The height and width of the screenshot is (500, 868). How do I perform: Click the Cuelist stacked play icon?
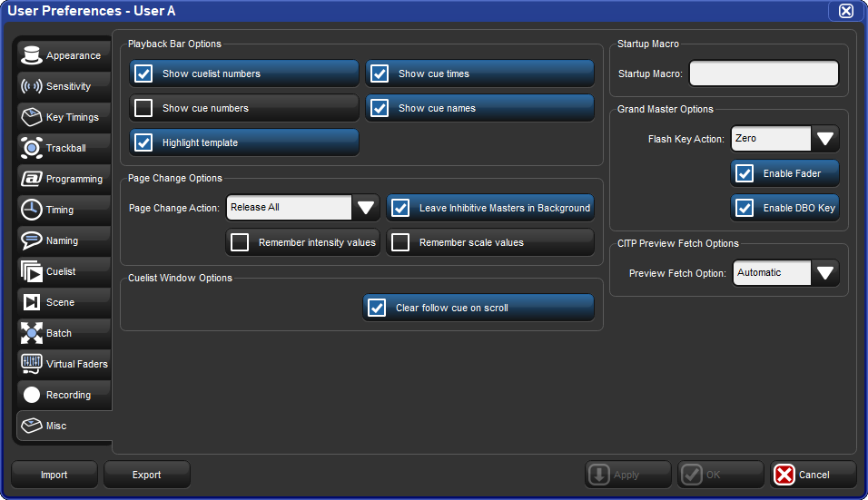[x=32, y=271]
